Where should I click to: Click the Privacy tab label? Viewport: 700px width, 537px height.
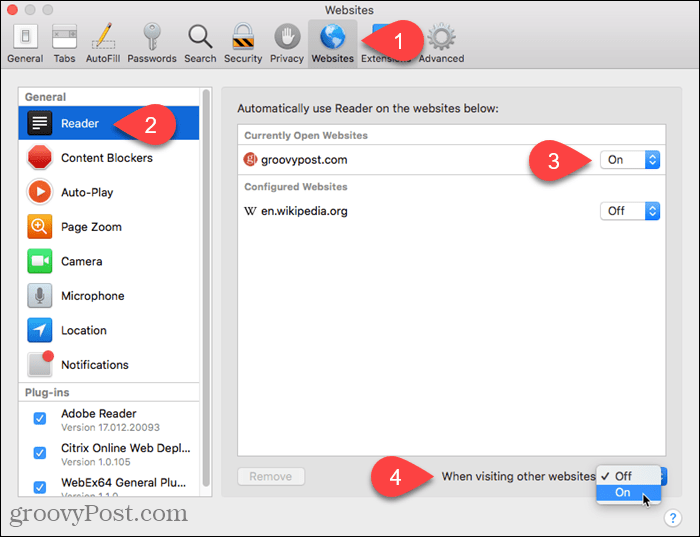click(x=287, y=58)
